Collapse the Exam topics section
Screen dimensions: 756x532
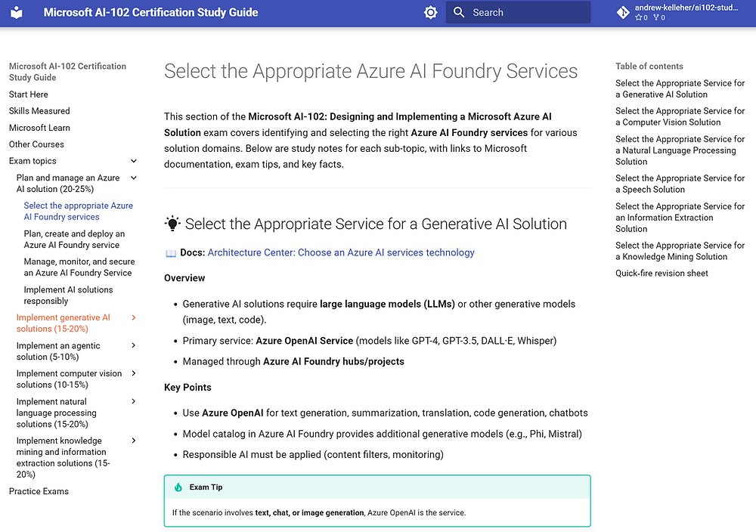point(134,161)
